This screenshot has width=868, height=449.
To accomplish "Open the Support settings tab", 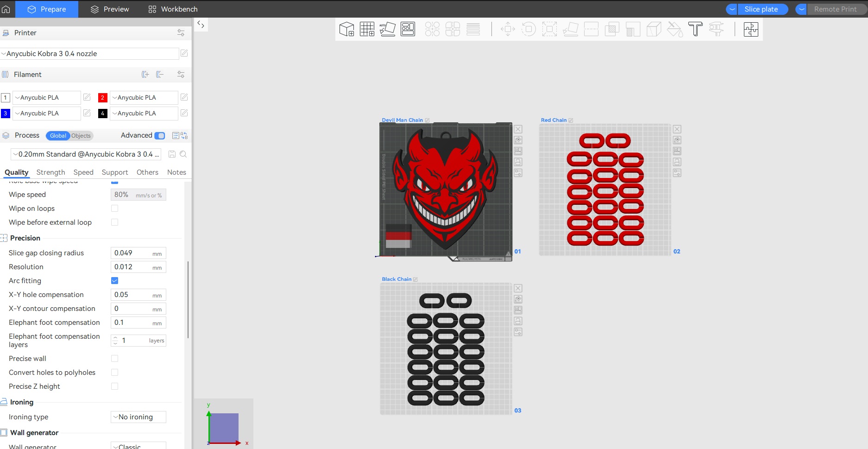I will pyautogui.click(x=115, y=172).
